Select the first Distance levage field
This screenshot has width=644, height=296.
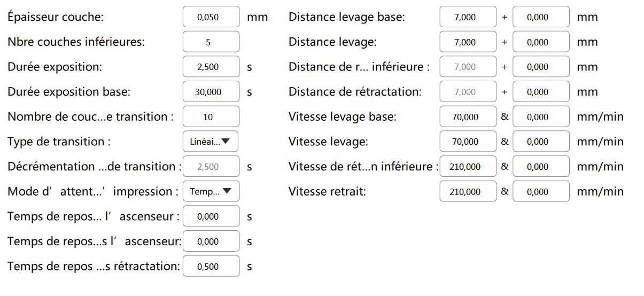coord(468,42)
